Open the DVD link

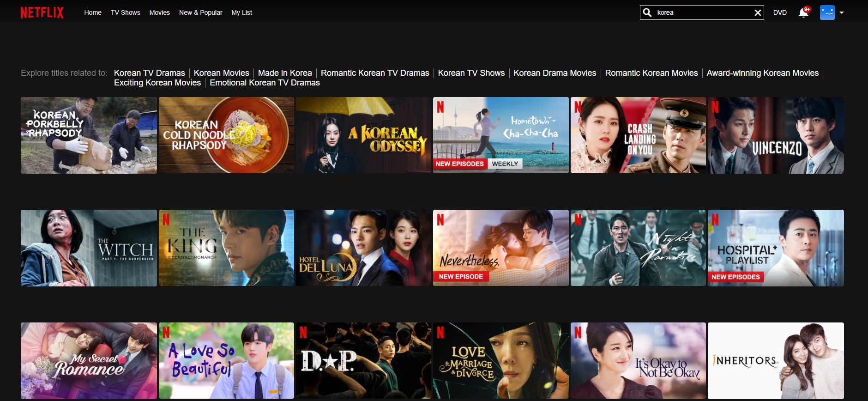780,12
